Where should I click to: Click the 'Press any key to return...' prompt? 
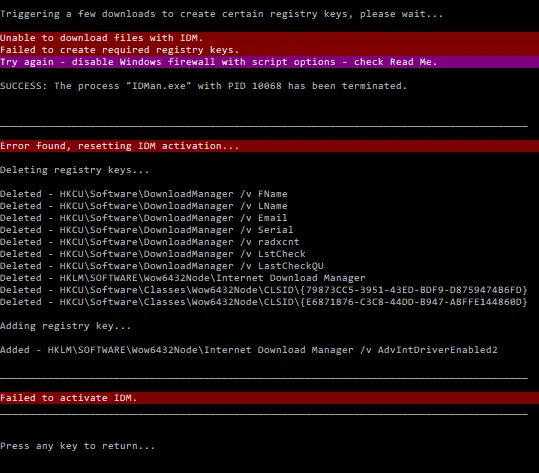(x=77, y=446)
